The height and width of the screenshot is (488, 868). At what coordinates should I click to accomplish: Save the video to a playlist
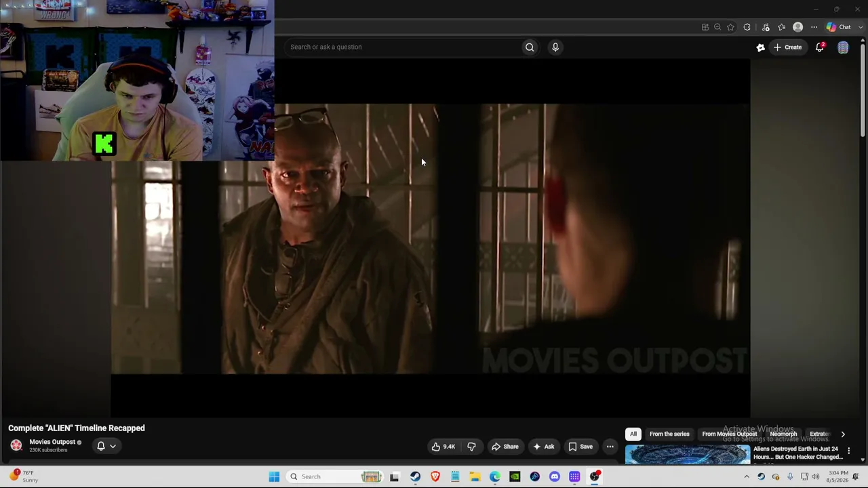click(580, 447)
